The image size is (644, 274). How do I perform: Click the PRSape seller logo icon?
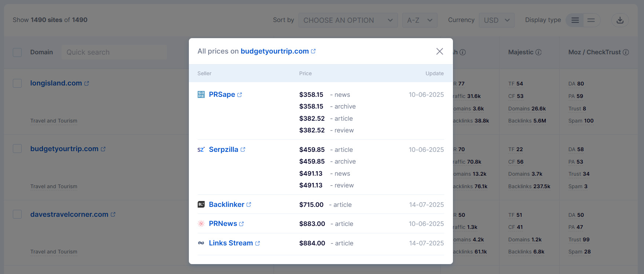tap(201, 95)
